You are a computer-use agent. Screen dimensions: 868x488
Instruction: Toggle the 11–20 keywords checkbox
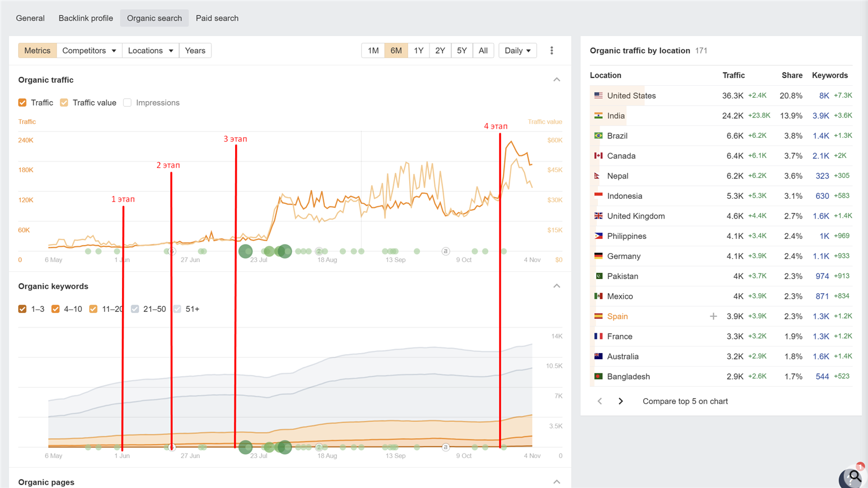click(93, 309)
